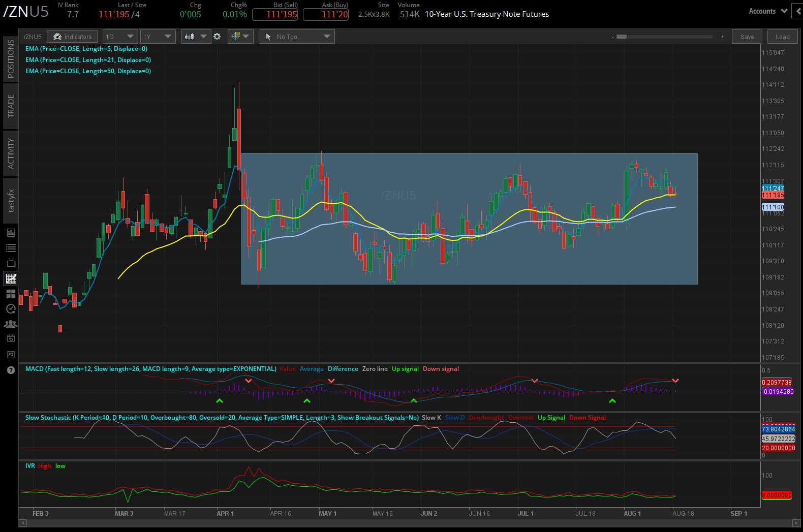The width and height of the screenshot is (803, 532).
Task: Click the EMA Length=5 study label
Action: [x=86, y=49]
